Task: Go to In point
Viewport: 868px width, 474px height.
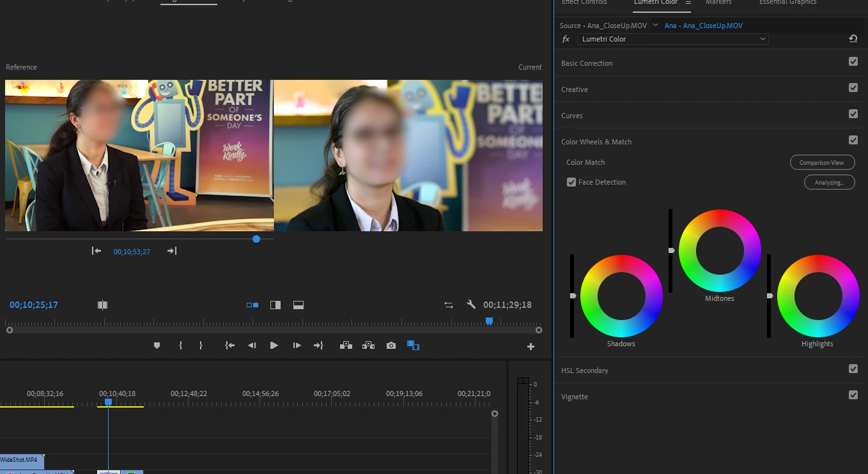Action: coord(230,346)
